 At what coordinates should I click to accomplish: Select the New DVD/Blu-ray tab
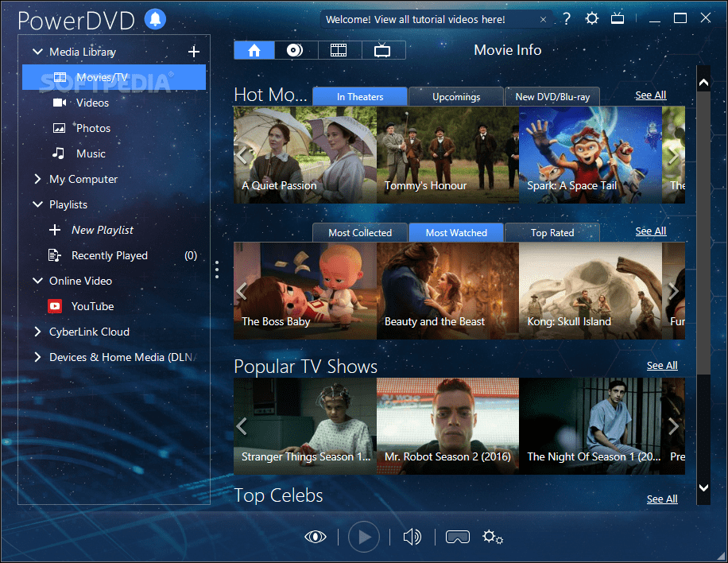click(x=552, y=97)
